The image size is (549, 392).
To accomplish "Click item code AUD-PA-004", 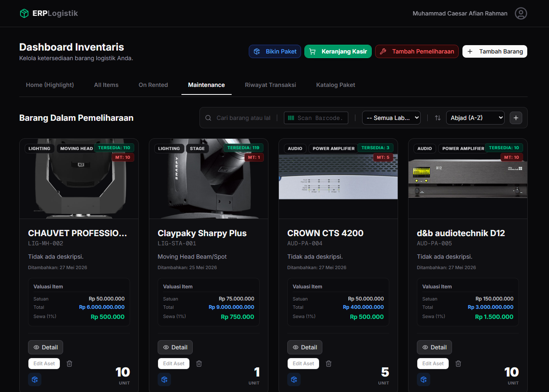I will (305, 243).
